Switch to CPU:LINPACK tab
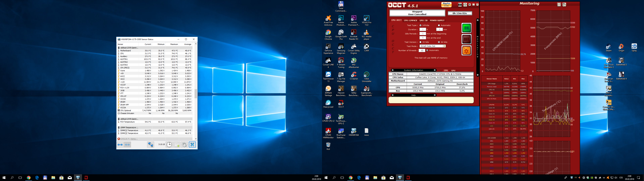This screenshot has height=181, width=644. [x=411, y=20]
